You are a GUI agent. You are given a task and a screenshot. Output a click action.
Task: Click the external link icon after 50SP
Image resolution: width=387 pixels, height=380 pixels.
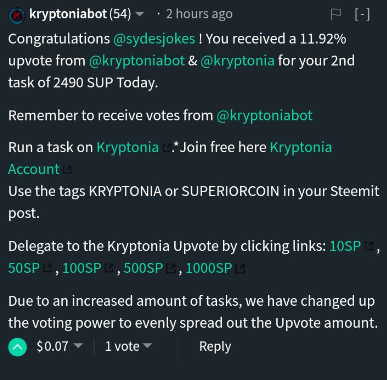[x=48, y=268]
